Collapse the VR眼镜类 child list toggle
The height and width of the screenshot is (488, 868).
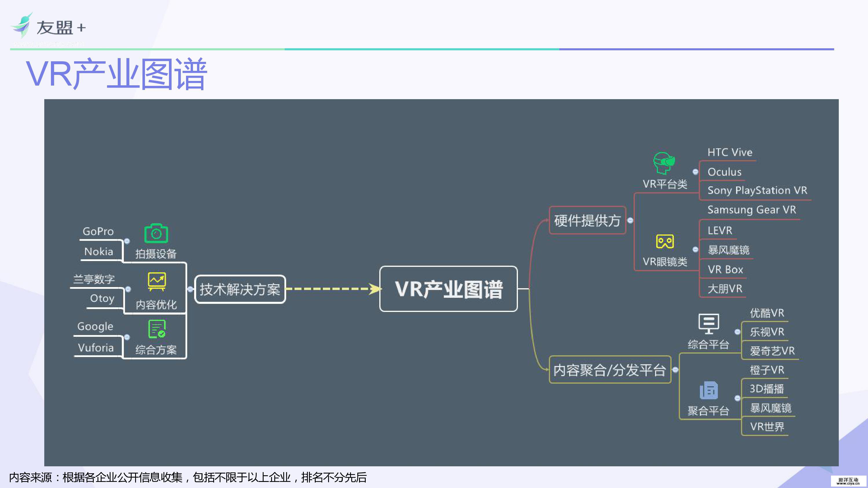coord(695,249)
